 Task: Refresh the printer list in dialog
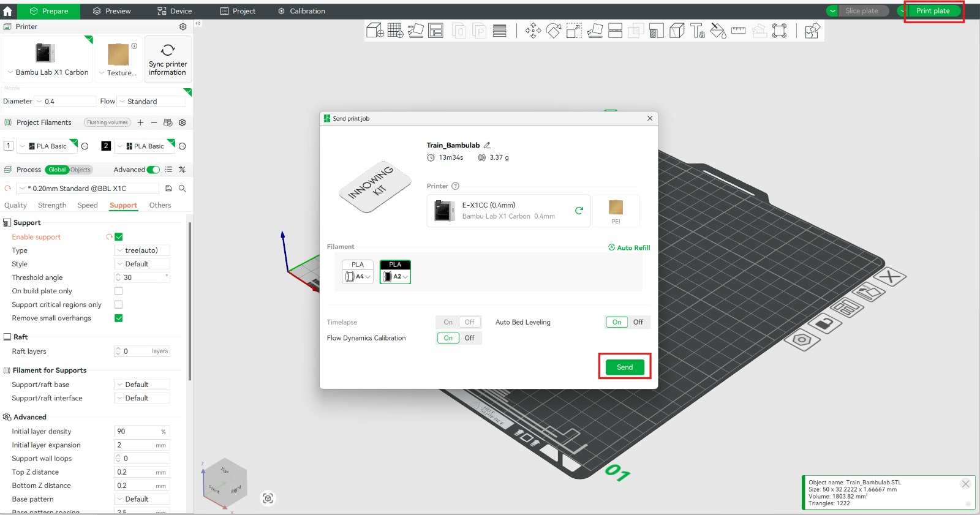tap(579, 211)
